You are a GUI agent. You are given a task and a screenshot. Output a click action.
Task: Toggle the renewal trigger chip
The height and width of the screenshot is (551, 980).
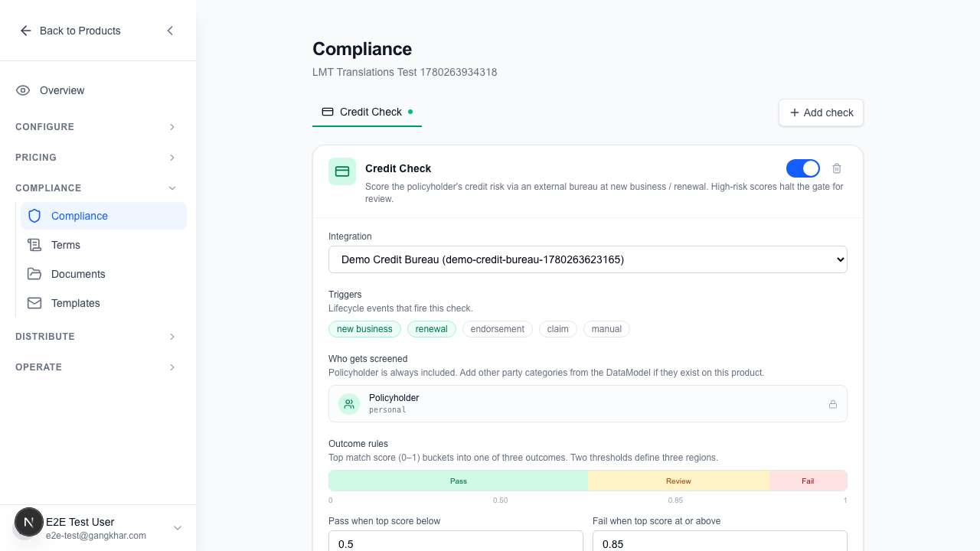pyautogui.click(x=432, y=329)
